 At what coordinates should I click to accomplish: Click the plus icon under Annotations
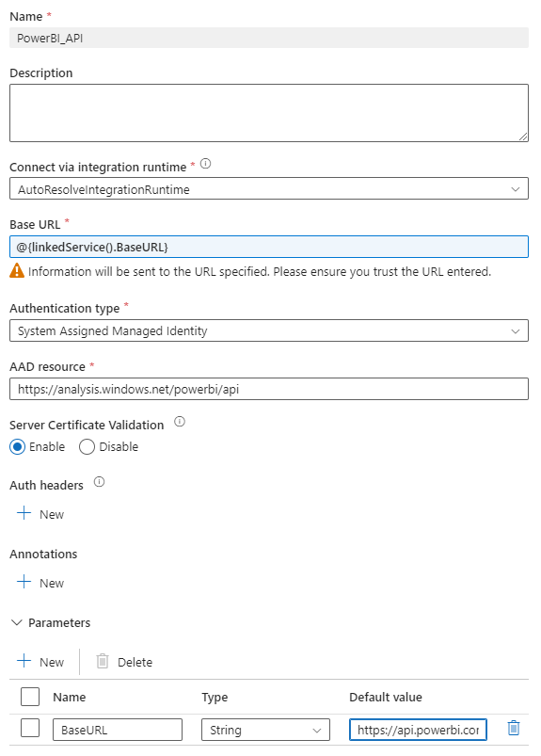point(24,582)
